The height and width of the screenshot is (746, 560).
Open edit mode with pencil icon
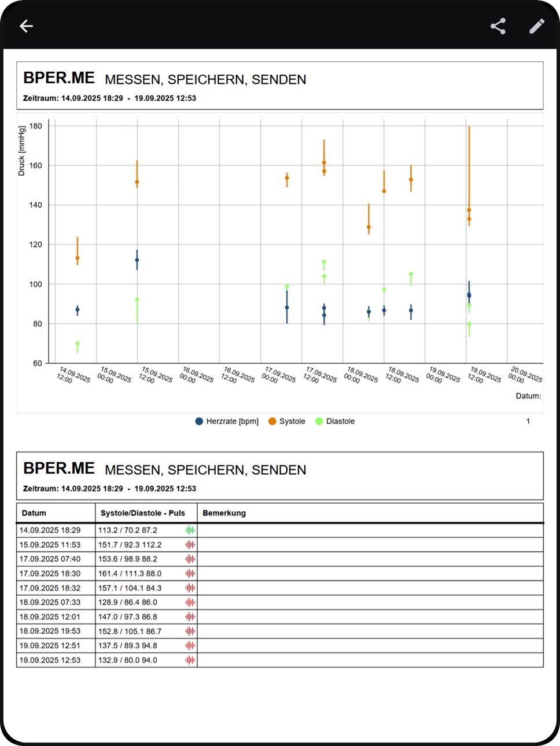(537, 26)
